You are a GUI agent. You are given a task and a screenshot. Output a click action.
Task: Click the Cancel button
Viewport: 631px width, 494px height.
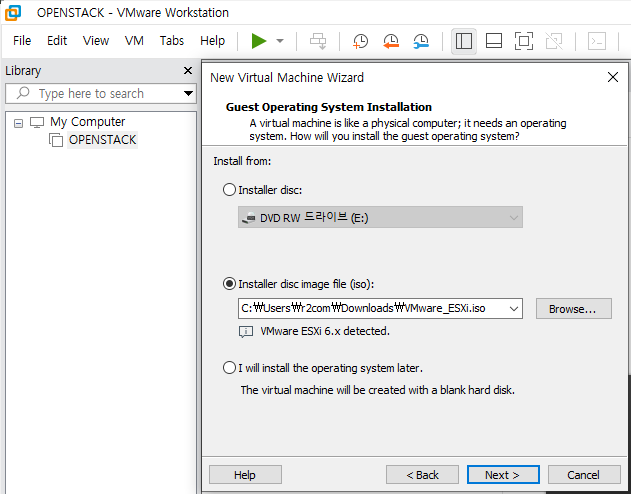click(584, 475)
